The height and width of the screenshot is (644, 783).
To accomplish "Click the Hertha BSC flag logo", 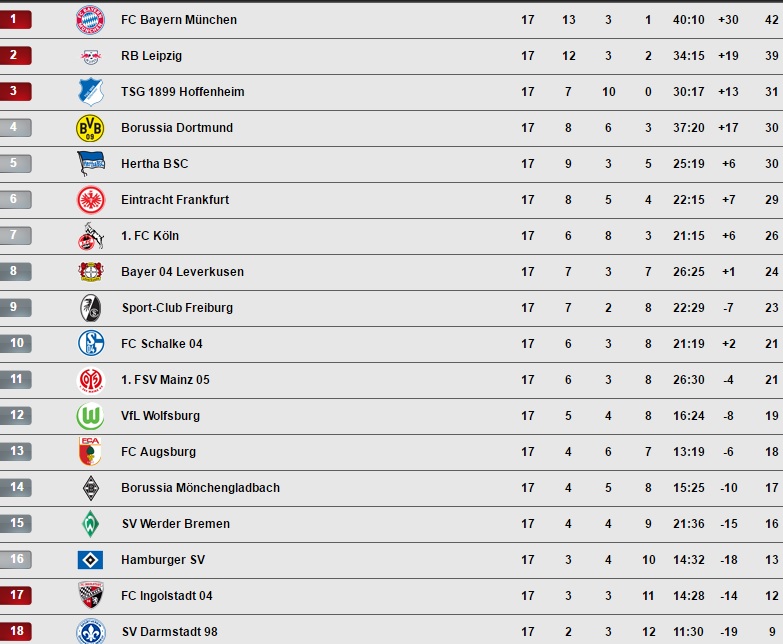I will [x=90, y=164].
